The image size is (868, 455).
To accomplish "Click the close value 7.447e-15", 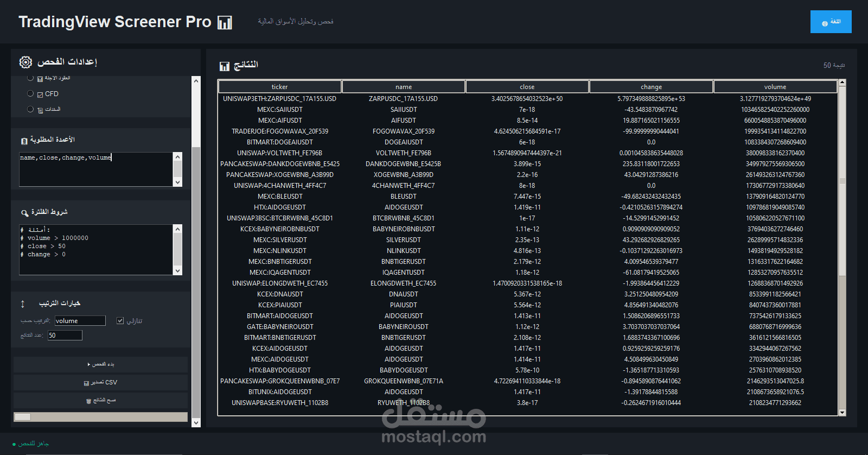I will (x=527, y=197).
